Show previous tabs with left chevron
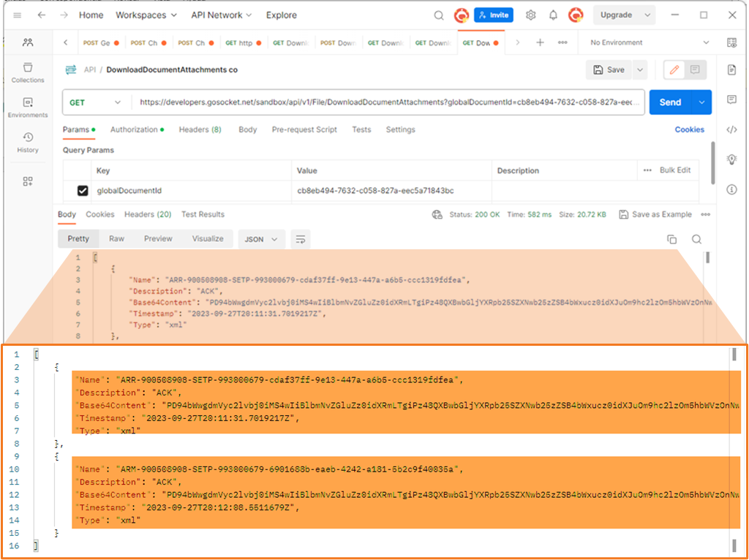Image resolution: width=749 pixels, height=560 pixels. pos(65,42)
